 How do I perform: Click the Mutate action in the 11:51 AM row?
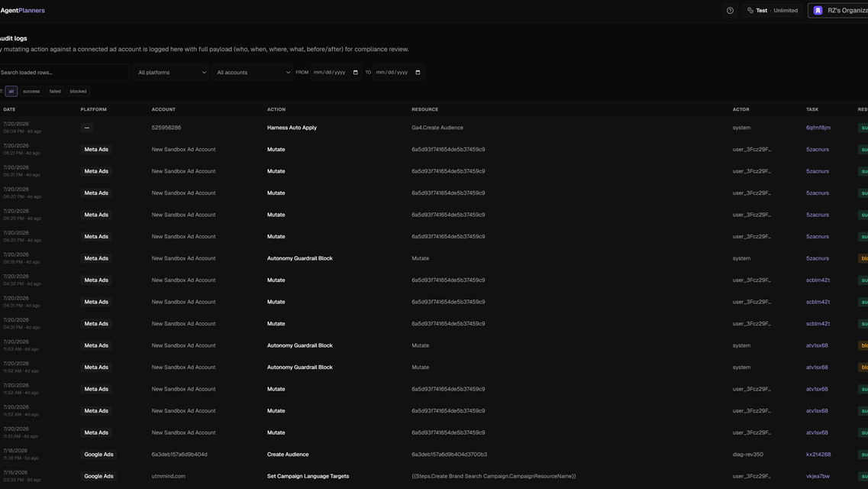(276, 433)
